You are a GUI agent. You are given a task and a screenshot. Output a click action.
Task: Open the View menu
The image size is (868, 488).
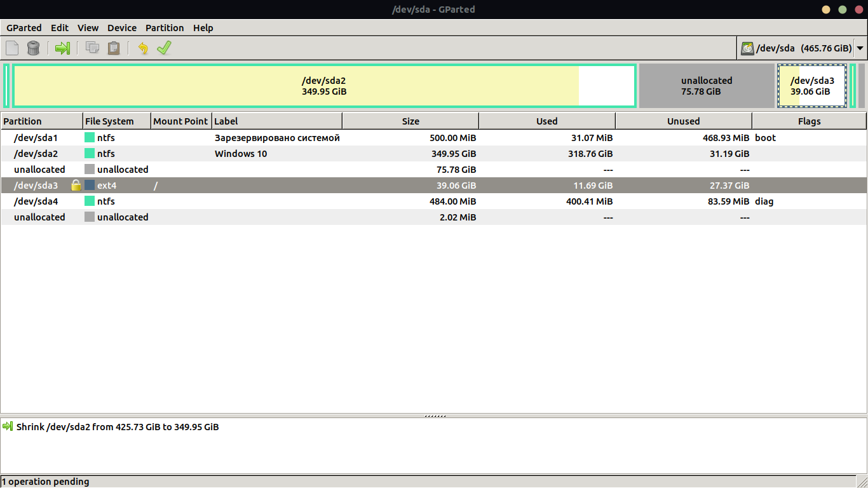click(x=88, y=28)
